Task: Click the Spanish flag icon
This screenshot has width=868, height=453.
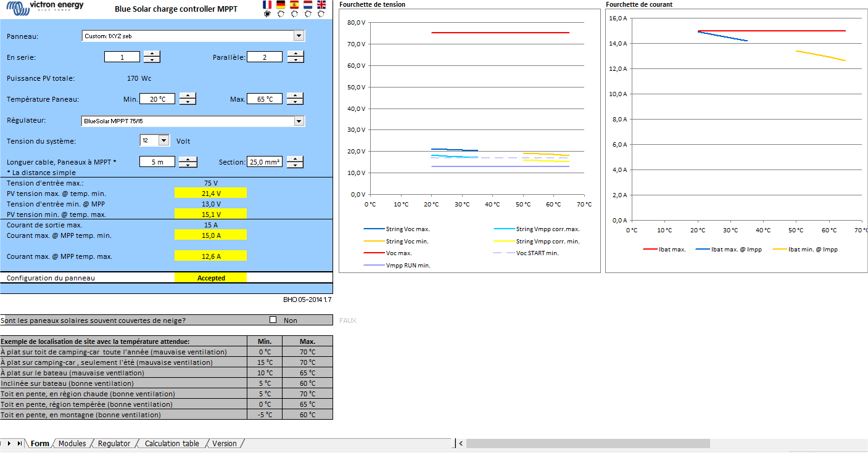Action: coord(294,4)
